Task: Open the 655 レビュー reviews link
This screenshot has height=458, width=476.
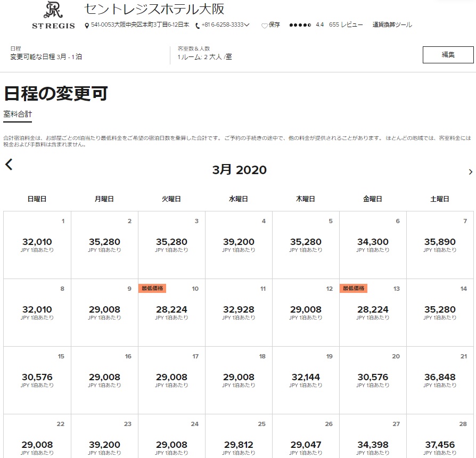Action: (346, 24)
